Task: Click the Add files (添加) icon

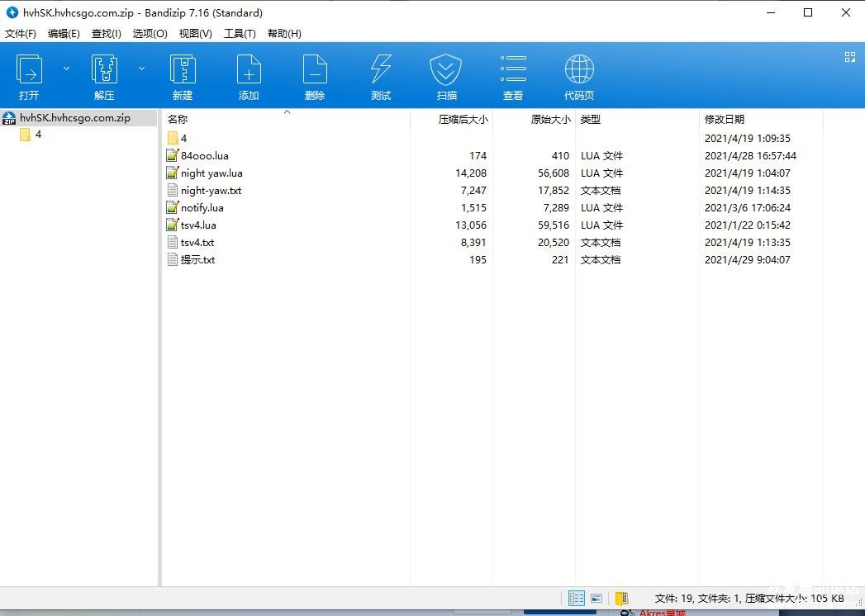Action: (x=248, y=69)
